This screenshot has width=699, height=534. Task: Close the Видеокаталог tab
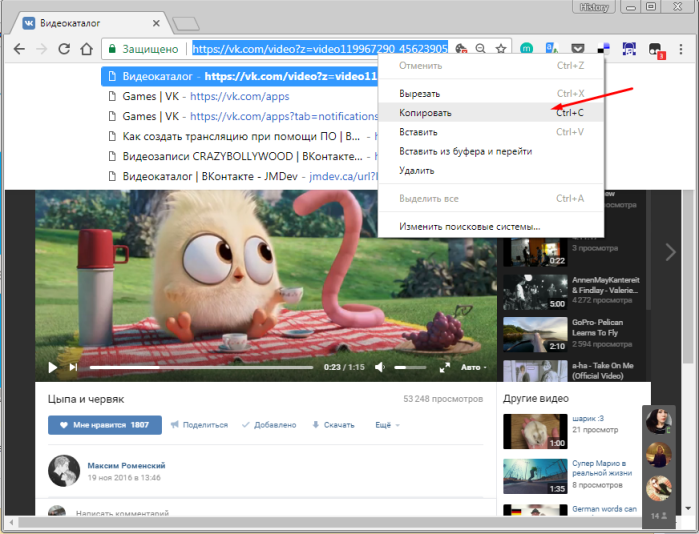tap(156, 23)
